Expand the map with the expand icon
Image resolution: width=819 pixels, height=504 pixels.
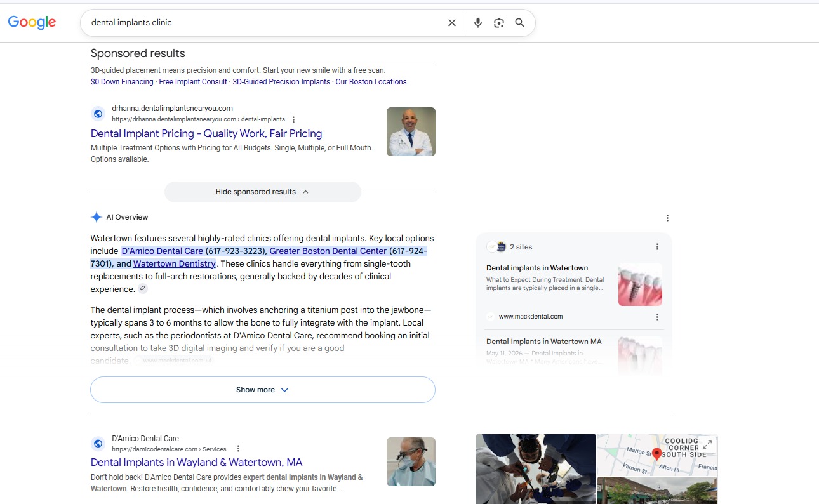point(707,444)
